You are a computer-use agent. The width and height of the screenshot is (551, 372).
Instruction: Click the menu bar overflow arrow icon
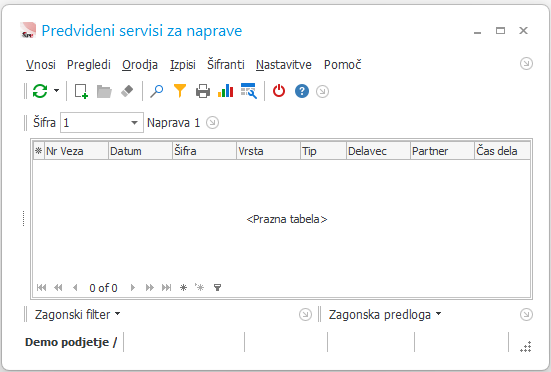526,64
